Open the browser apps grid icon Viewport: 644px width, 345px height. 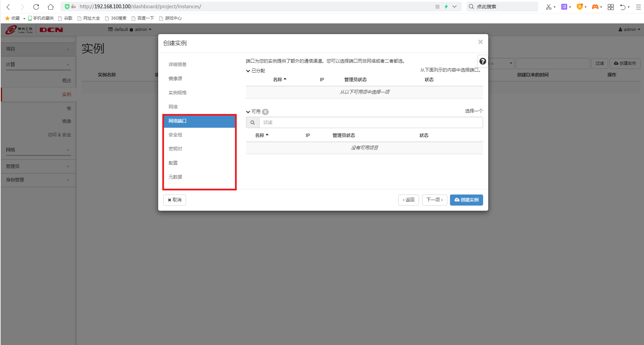[611, 7]
